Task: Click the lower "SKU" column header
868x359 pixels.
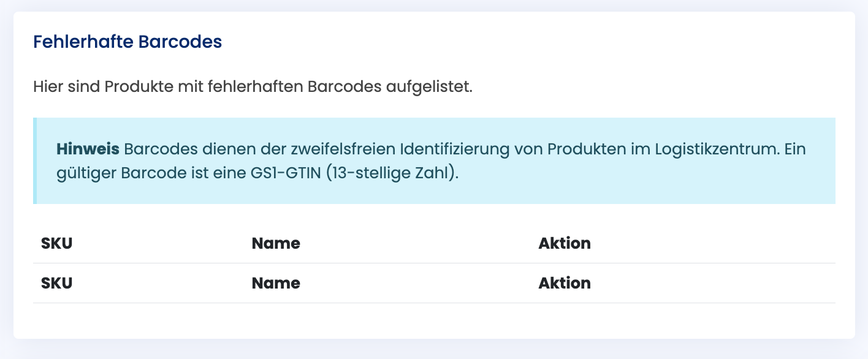Action: tap(57, 283)
